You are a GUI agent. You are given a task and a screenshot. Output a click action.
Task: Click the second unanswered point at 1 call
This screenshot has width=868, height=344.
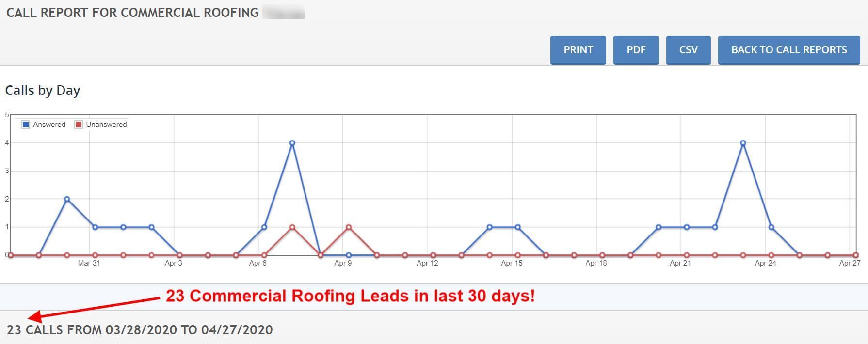(x=349, y=227)
